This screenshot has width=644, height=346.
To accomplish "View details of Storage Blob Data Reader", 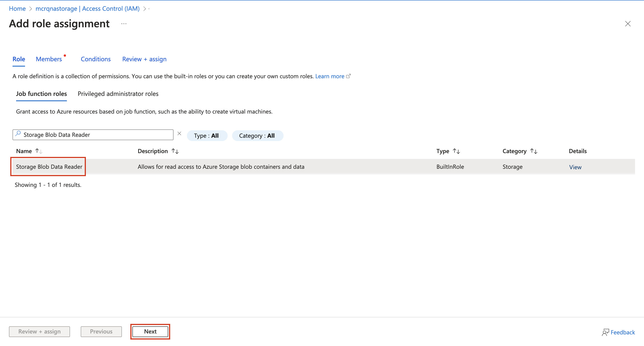I will click(x=575, y=167).
